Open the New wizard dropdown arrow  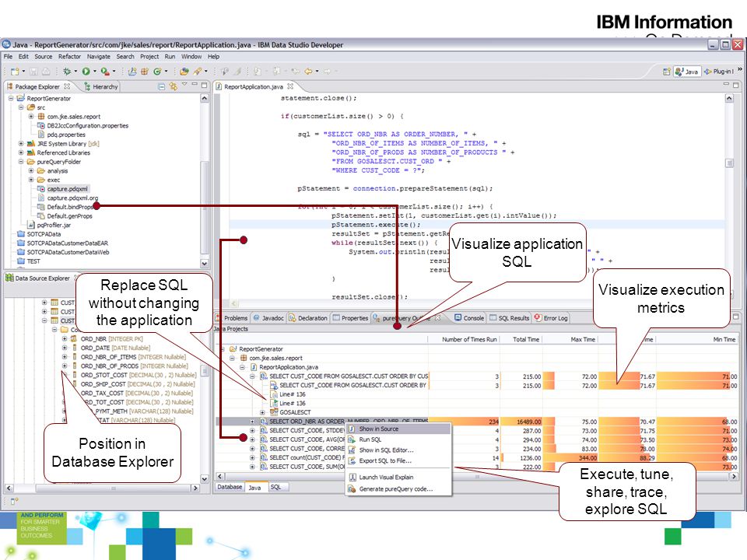click(x=23, y=72)
